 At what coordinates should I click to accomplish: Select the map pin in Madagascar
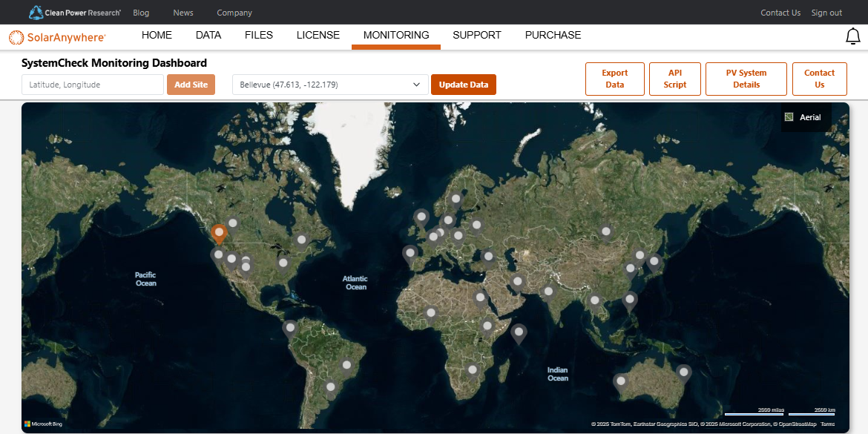[519, 332]
